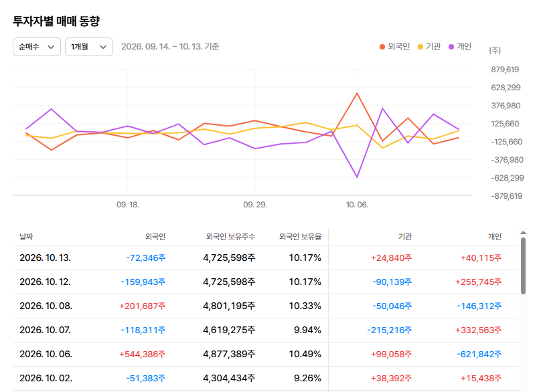This screenshot has height=392, width=541.
Task: Click the 외국인 보유주수 column header
Action: (x=230, y=237)
